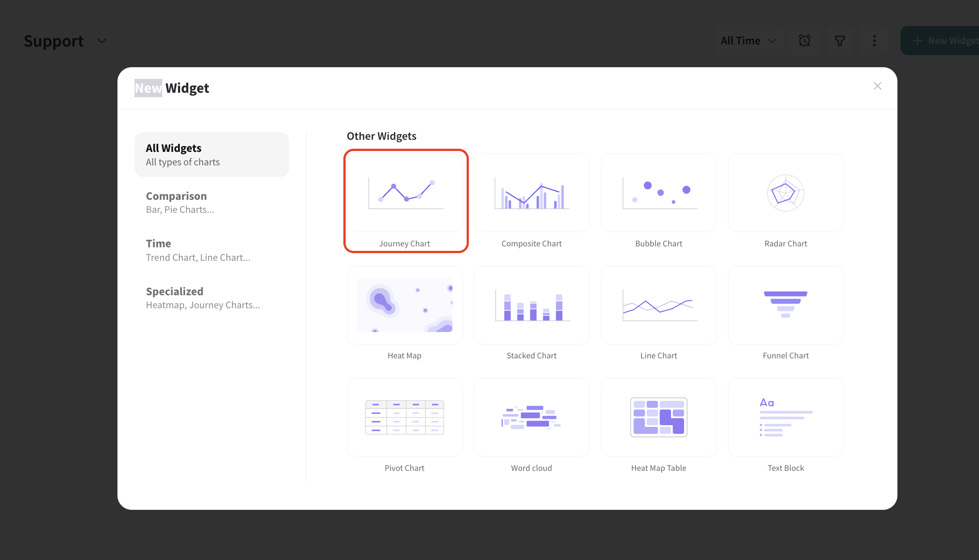This screenshot has width=979, height=560.
Task: Choose the Heat Map widget
Action: coord(405,306)
